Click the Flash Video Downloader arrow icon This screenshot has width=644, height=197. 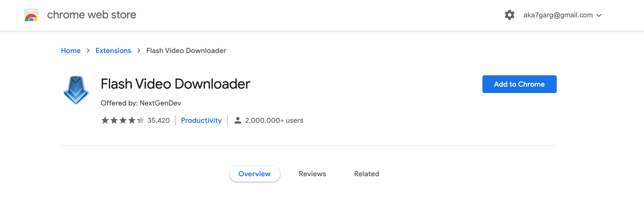click(76, 90)
